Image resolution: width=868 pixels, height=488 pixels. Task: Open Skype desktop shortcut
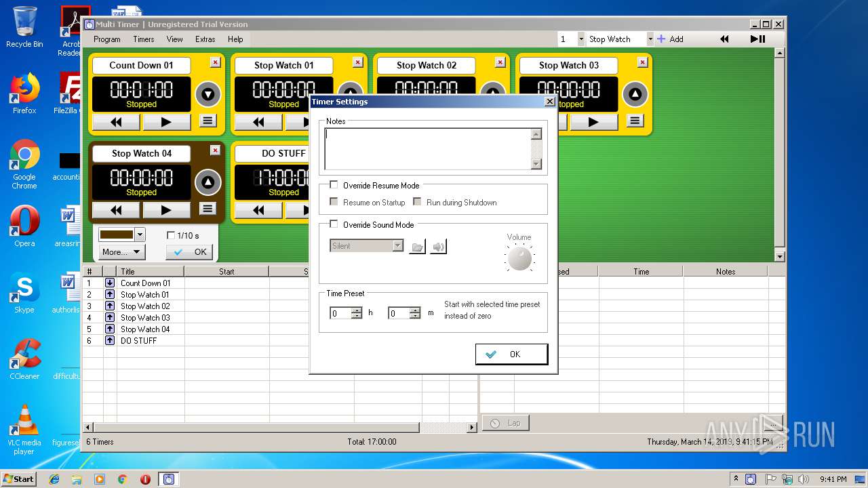coord(24,293)
